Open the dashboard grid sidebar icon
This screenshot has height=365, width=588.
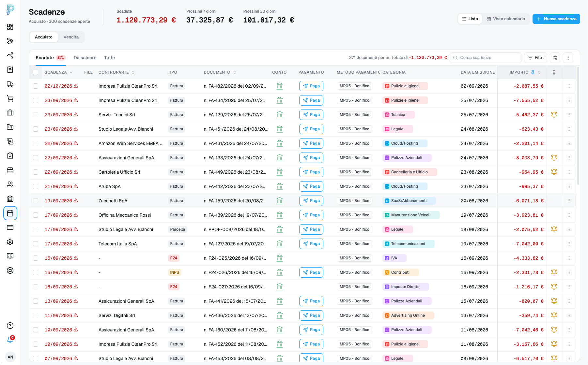[10, 27]
